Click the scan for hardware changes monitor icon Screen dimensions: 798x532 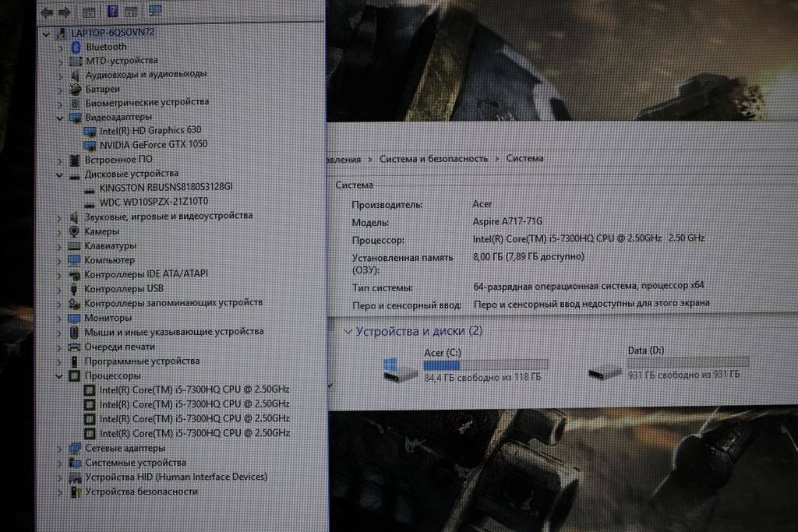[x=155, y=11]
